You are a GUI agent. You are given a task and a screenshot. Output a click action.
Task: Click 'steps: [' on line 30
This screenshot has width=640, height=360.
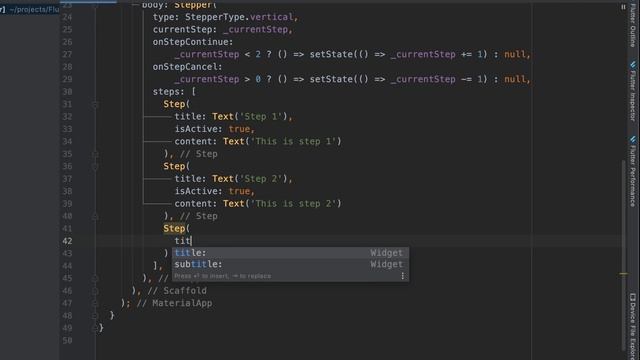174,92
